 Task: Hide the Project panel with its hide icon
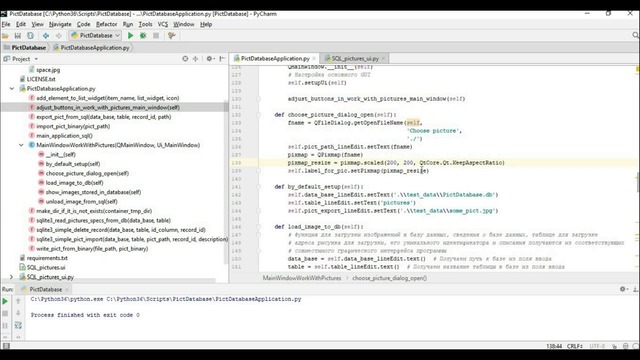[222, 59]
